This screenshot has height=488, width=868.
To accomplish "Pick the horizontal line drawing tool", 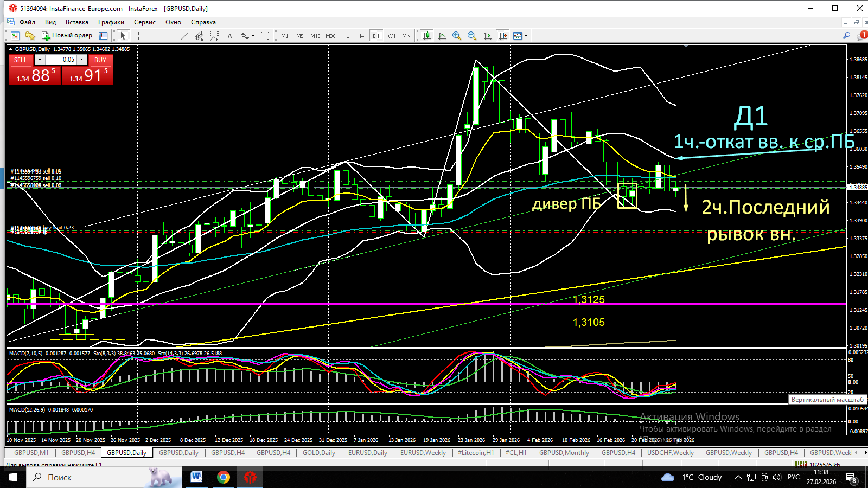I will coord(169,36).
